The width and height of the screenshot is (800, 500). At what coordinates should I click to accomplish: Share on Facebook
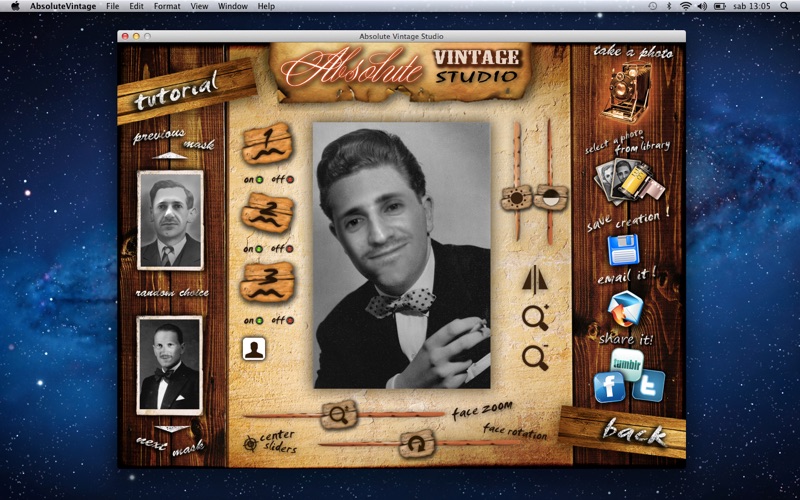(x=609, y=387)
